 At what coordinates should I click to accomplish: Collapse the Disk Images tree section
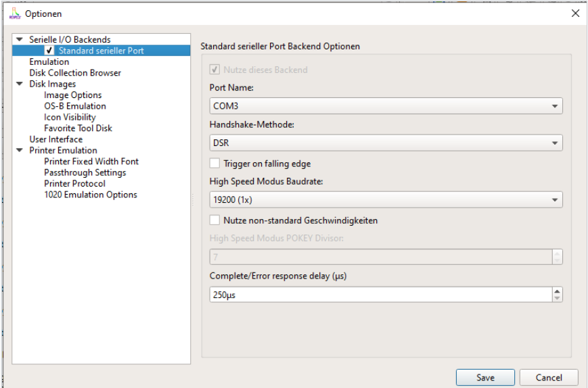click(19, 84)
